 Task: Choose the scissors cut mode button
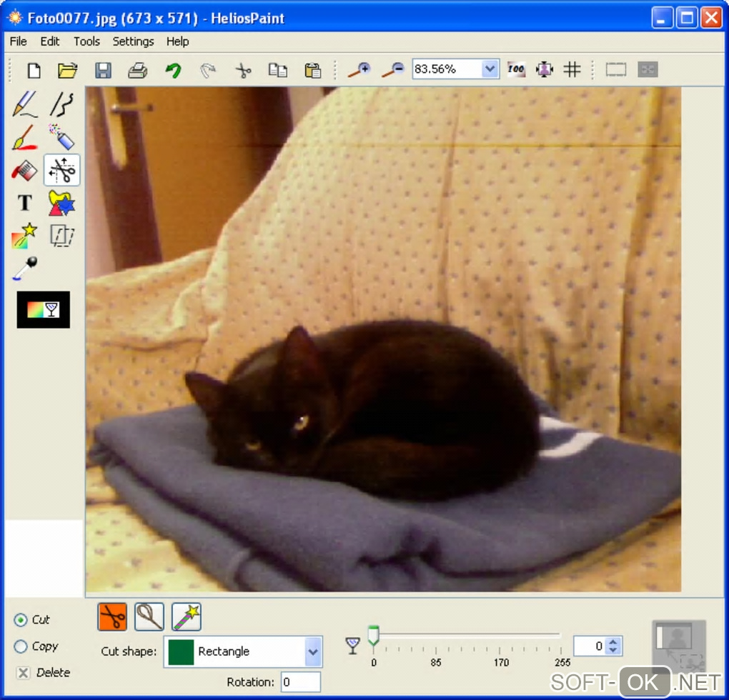(x=112, y=617)
